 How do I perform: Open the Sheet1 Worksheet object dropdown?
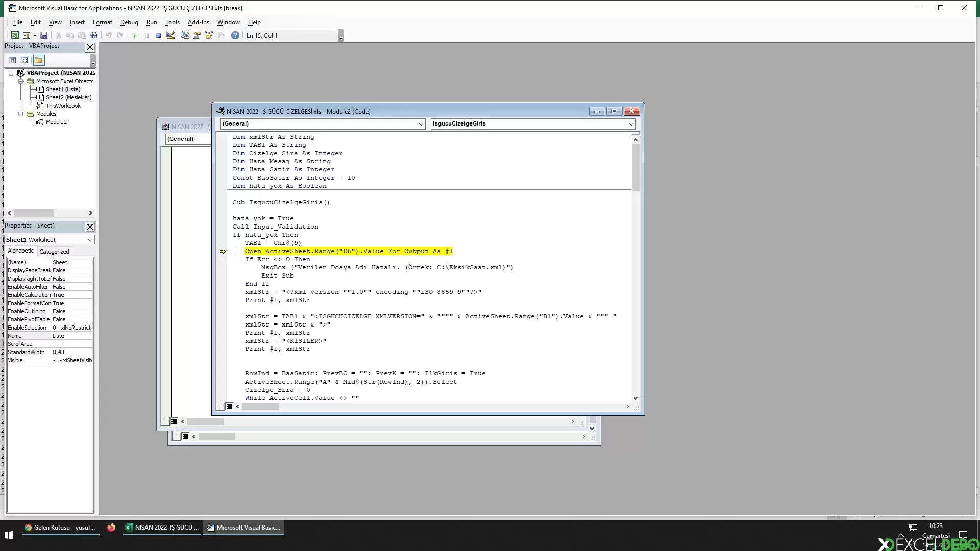90,240
